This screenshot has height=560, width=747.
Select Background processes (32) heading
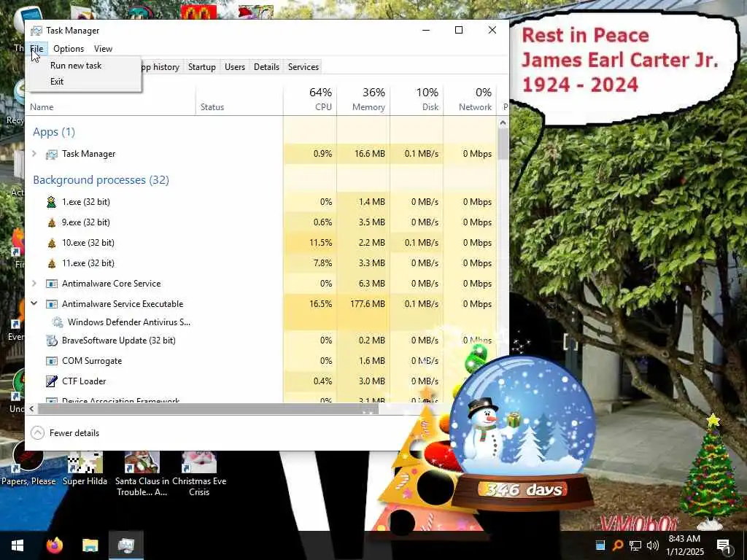101,180
